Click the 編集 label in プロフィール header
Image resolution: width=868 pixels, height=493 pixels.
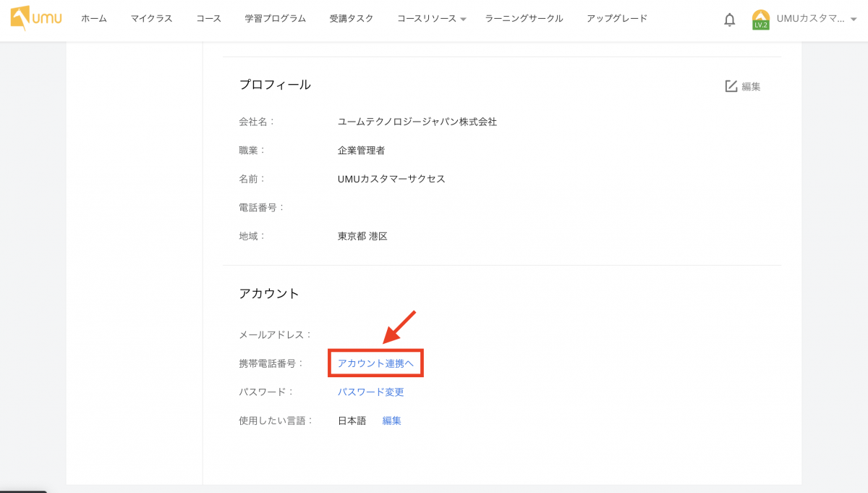752,87
